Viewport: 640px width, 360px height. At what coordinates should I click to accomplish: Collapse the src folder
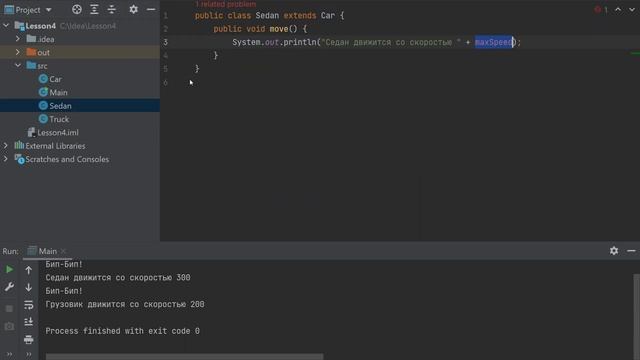[x=18, y=65]
